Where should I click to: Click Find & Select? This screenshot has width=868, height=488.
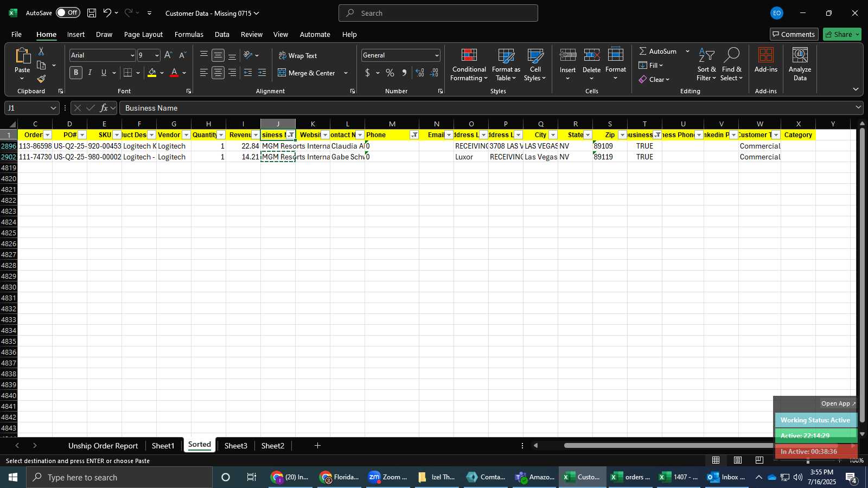(x=731, y=65)
